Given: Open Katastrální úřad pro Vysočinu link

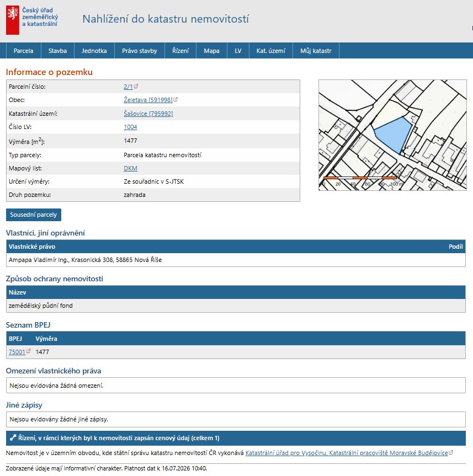Looking at the screenshot, I should 347,453.
